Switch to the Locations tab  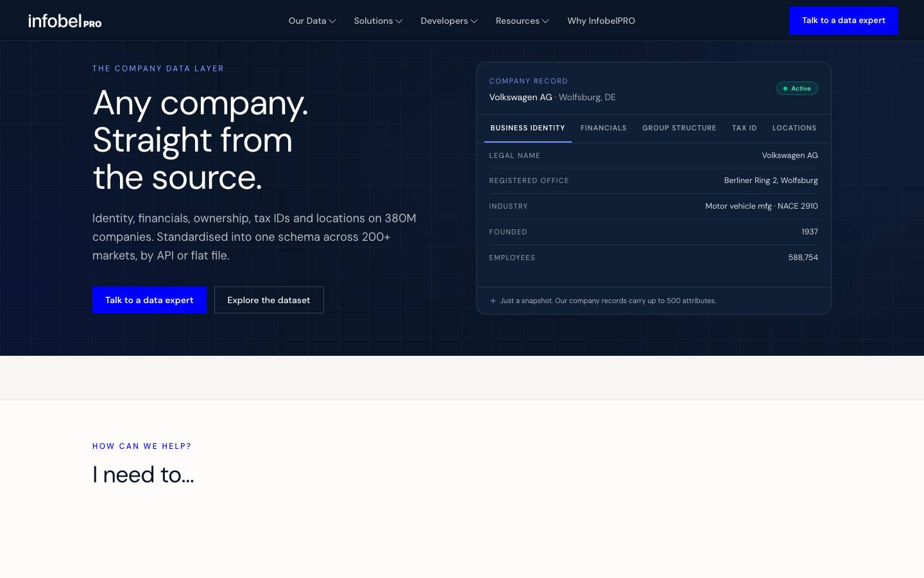[x=794, y=128]
